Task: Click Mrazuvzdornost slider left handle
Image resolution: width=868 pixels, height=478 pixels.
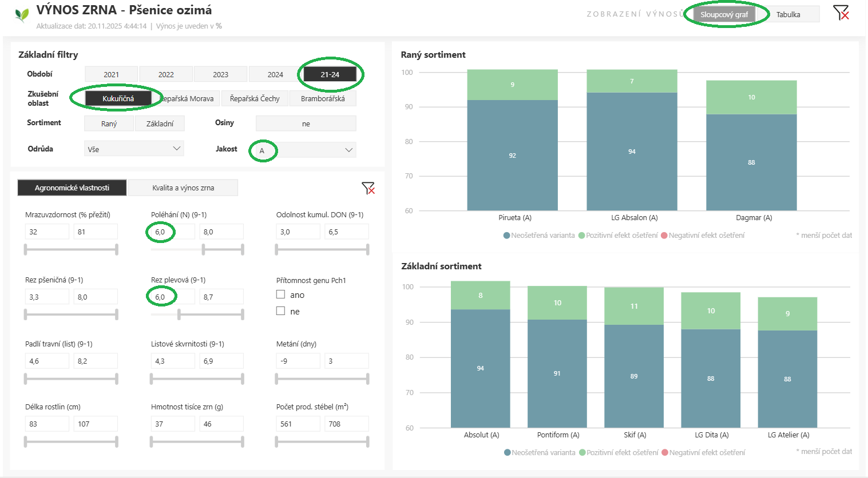Action: pyautogui.click(x=26, y=249)
